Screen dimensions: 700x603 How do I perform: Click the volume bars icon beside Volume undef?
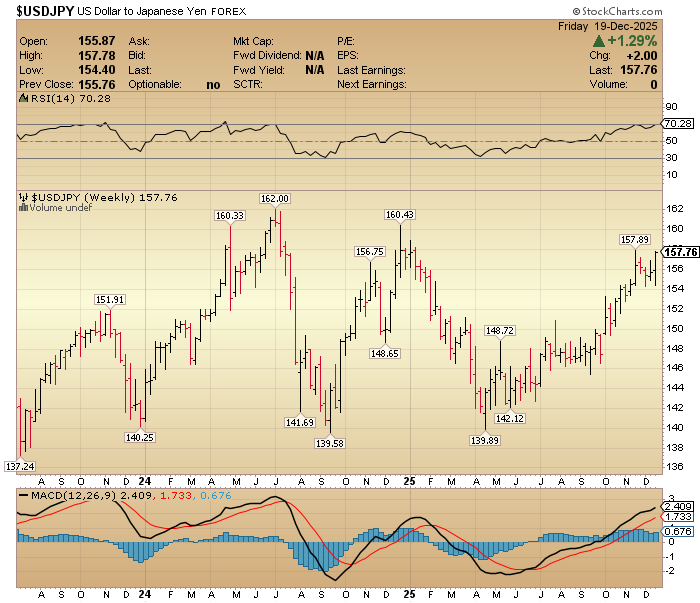(23, 208)
